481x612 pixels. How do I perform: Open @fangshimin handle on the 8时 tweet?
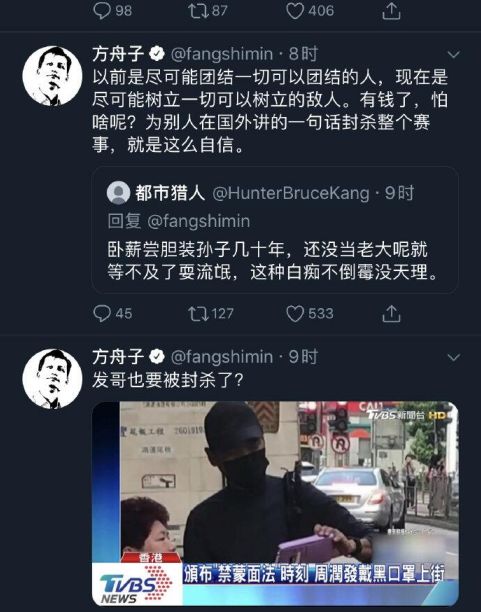tap(222, 54)
